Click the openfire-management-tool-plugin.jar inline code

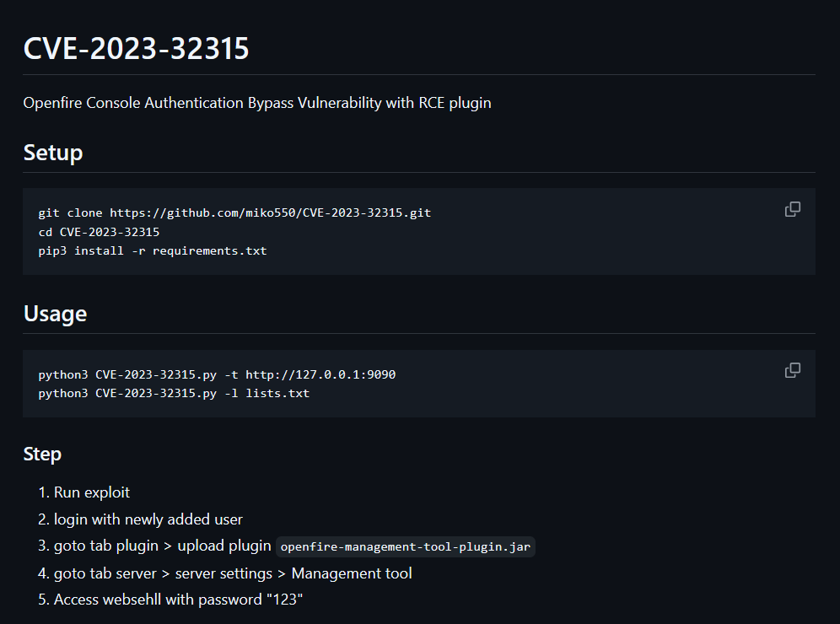[406, 547]
